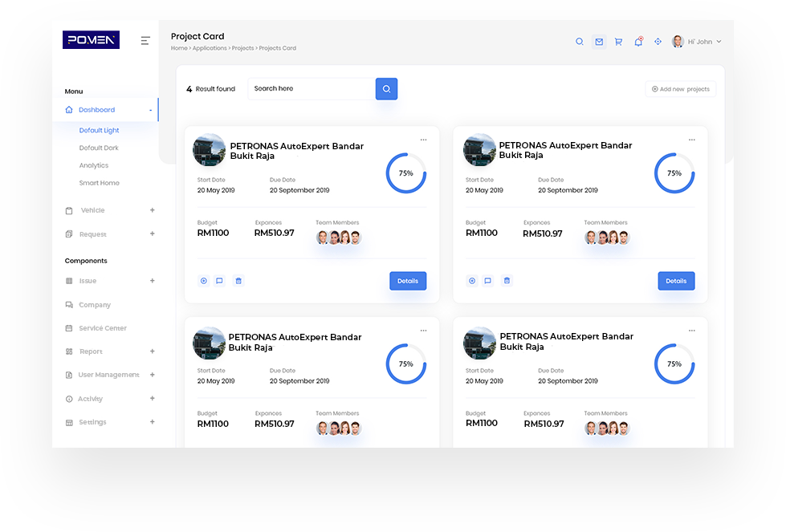Open the Smart Home submenu item

[100, 183]
